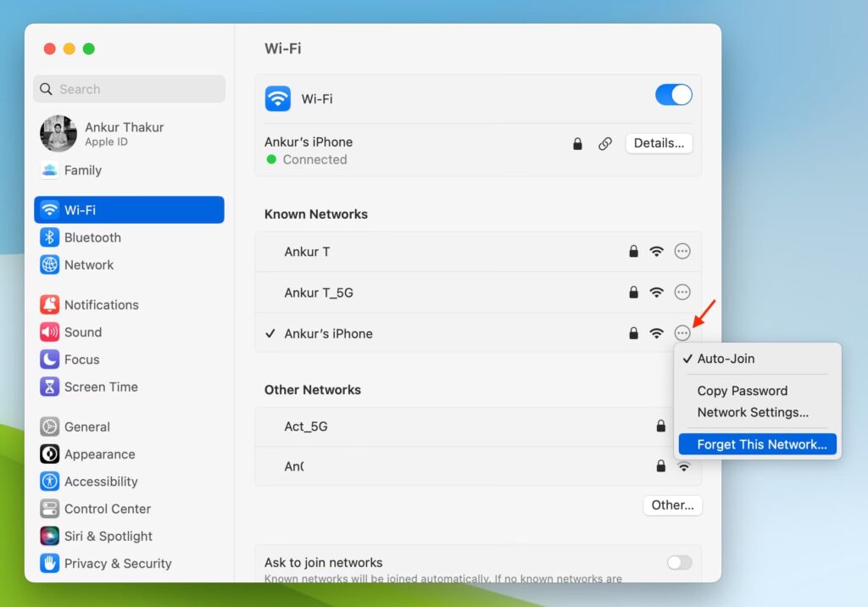Open more options for Ankur T network

(x=682, y=251)
